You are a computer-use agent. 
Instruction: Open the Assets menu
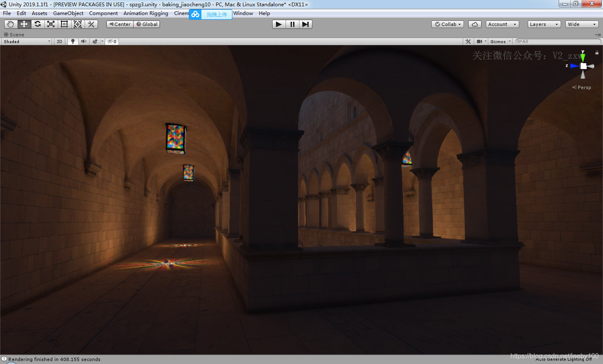point(39,13)
